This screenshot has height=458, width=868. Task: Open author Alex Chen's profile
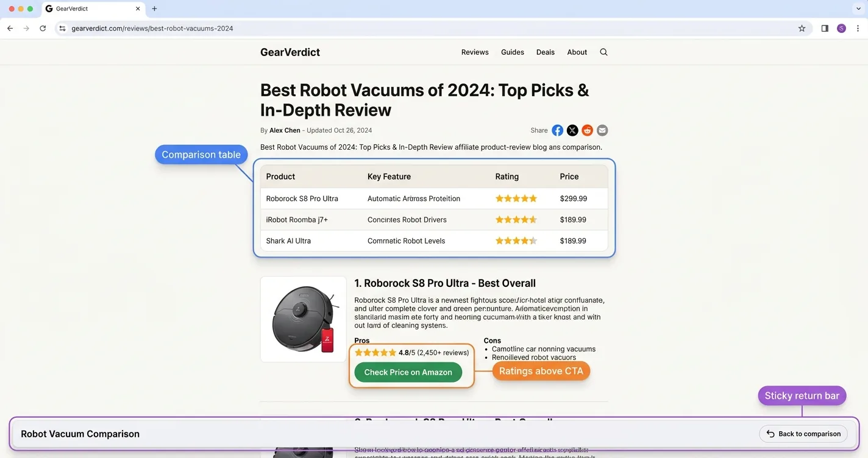(285, 130)
